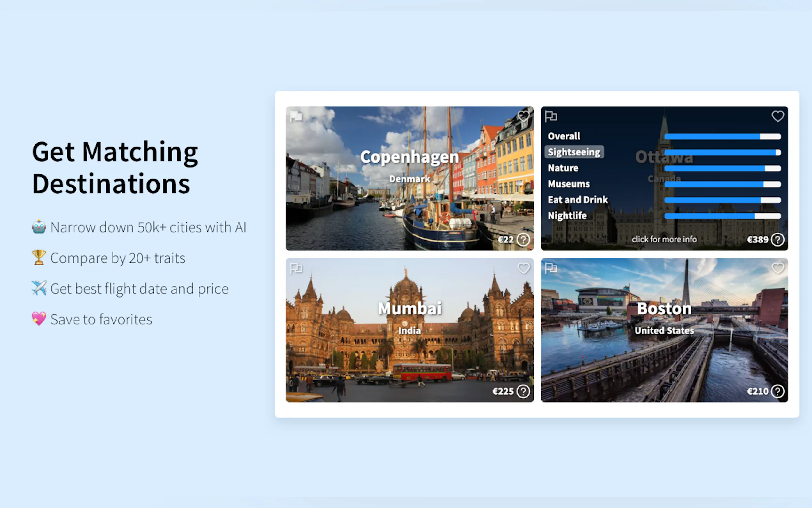Screen dimensions: 812x508
Task: Open price help icon next to €210
Action: (777, 392)
